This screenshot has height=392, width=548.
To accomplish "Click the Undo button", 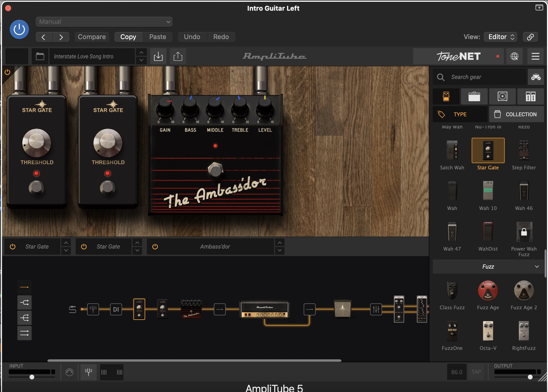I will [192, 37].
